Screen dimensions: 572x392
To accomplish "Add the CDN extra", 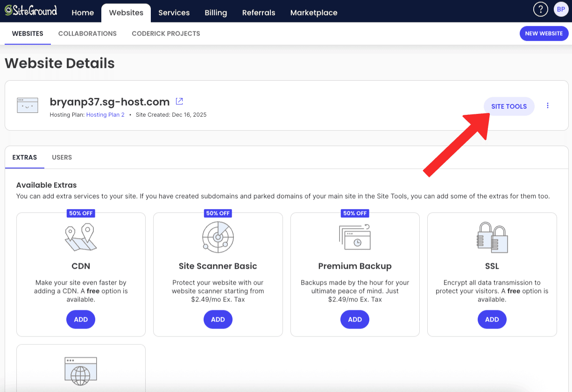I will coord(81,320).
